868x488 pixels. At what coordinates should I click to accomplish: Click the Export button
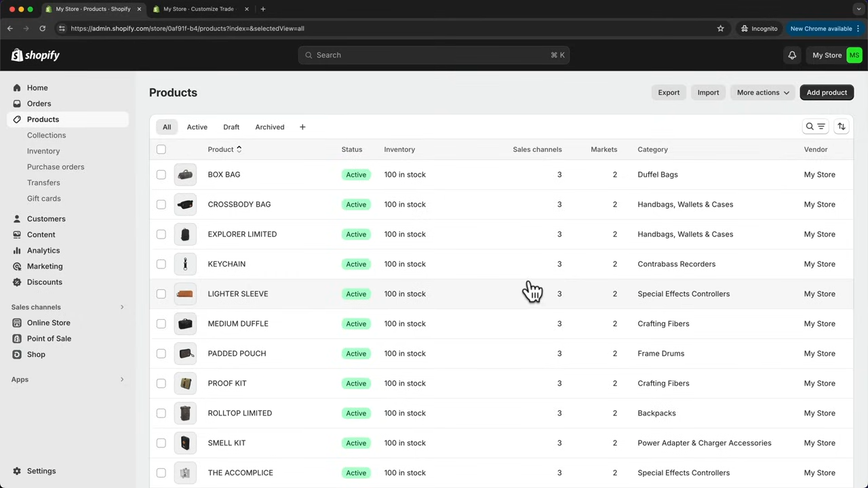pos(669,92)
